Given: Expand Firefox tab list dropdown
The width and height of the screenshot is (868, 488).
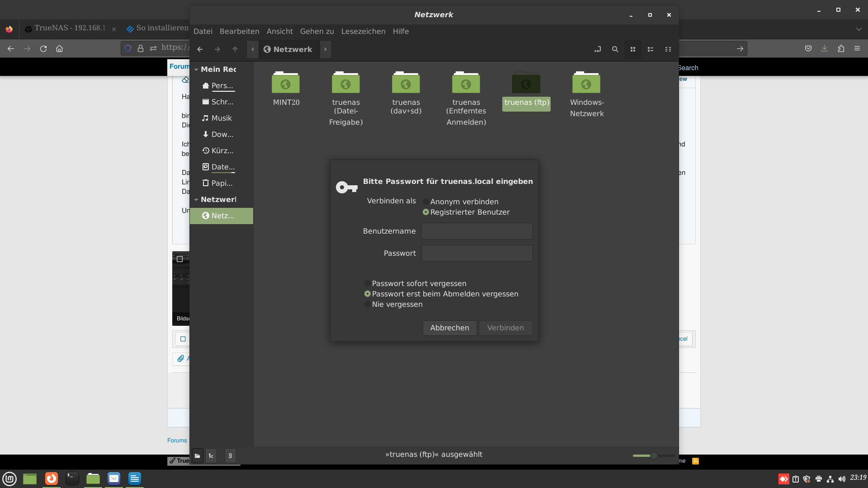Looking at the screenshot, I should click(859, 29).
